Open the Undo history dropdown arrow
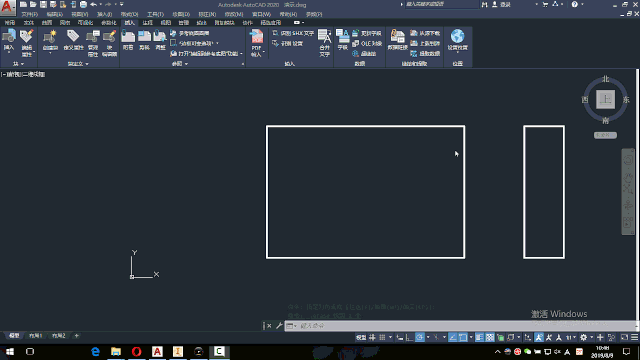The height and width of the screenshot is (360, 640). click(x=100, y=4)
